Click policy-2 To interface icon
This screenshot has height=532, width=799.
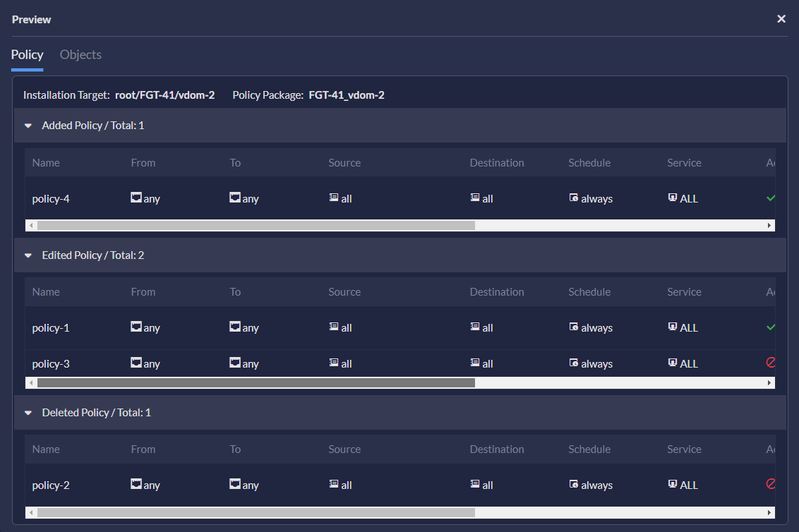[x=235, y=483]
